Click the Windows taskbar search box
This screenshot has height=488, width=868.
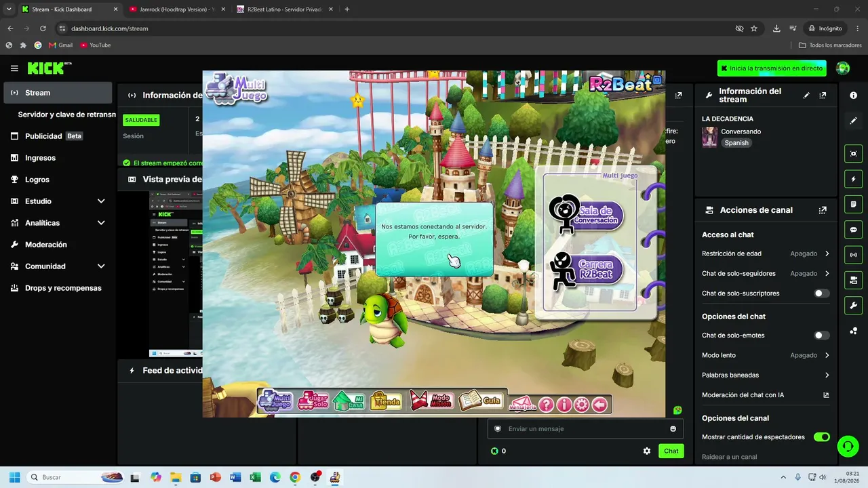[x=75, y=477]
